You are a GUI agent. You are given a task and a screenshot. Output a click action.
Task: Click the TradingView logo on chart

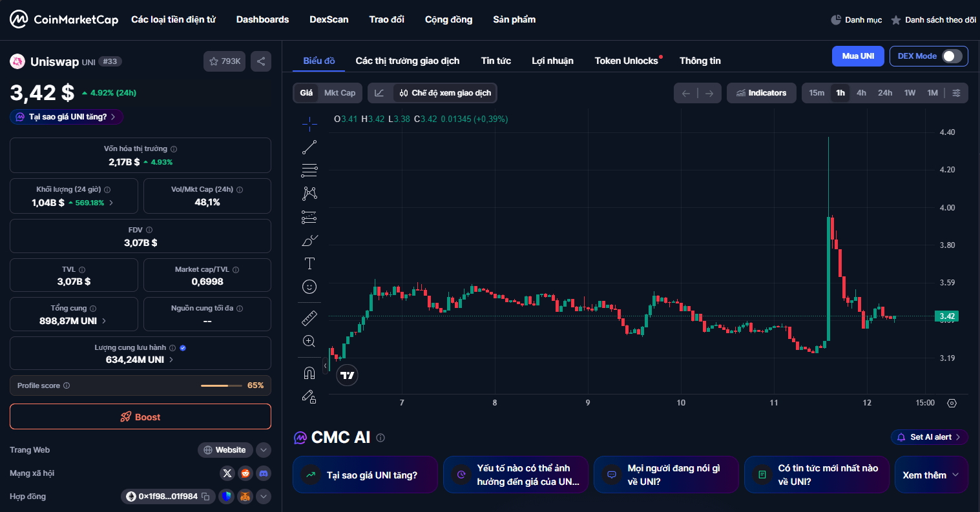[348, 375]
